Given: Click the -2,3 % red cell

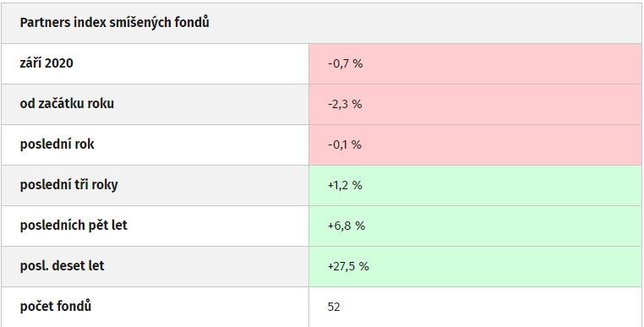Looking at the screenshot, I should [475, 104].
